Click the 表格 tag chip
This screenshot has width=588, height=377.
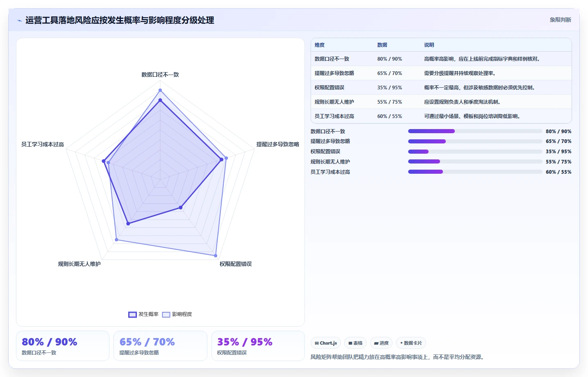[355, 343]
